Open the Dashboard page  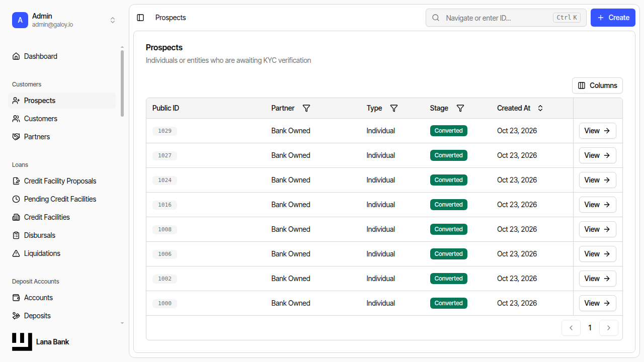click(x=62, y=56)
